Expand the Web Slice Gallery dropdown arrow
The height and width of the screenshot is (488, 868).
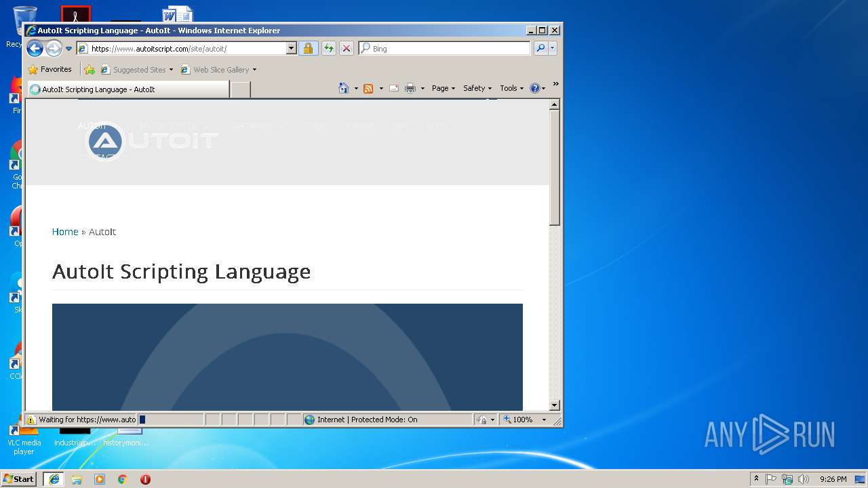pyautogui.click(x=254, y=69)
